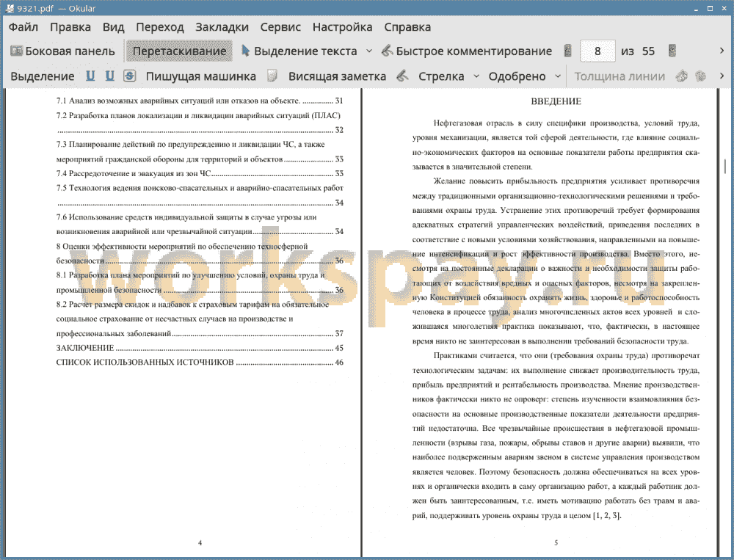Click the СПИСОК ИСПОЛЬЗОВАННЫХ ИСТОЧНИКОВ contents entry

[x=200, y=363]
